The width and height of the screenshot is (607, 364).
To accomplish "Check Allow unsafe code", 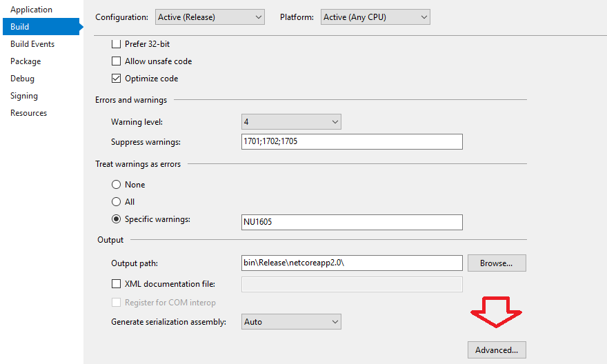I will (116, 61).
